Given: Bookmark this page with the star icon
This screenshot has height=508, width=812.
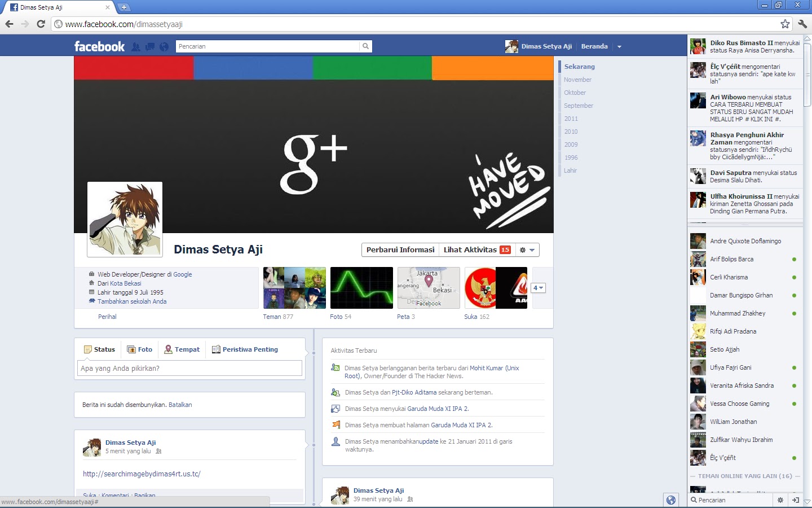Looking at the screenshot, I should click(785, 24).
